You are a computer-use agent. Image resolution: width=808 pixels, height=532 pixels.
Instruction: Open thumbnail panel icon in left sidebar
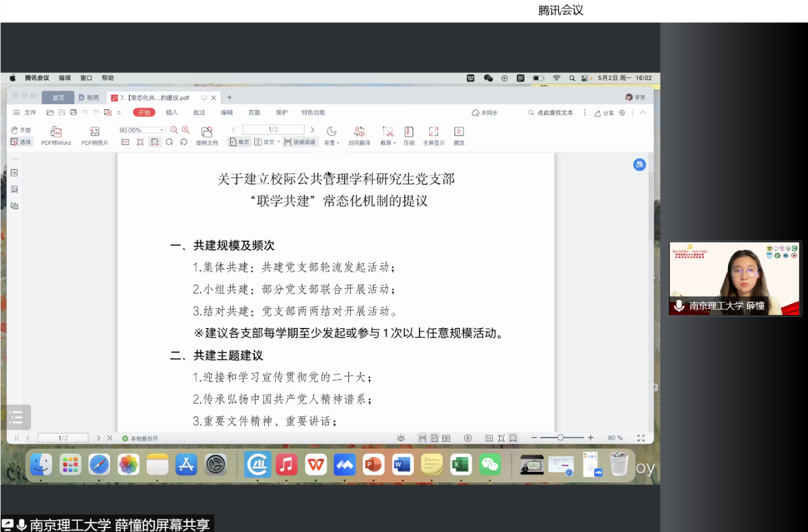[x=14, y=189]
